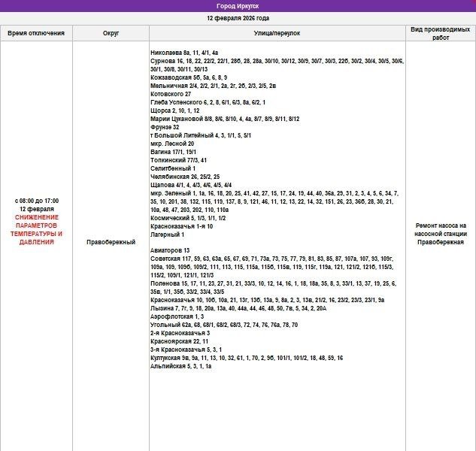Click the date row "12 февраля 2026 года"
Viewport: 476px width, 451px height.
coord(238,18)
